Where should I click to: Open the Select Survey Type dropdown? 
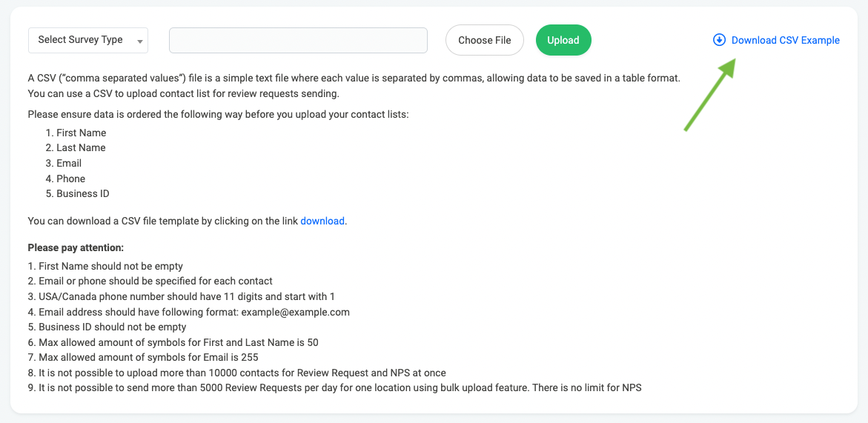[x=88, y=40]
